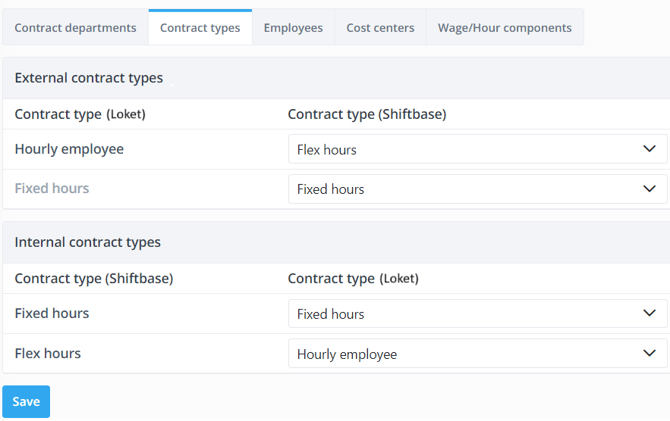670x421 pixels.
Task: Open external Fixed hours row's Shiftbase dropdown
Action: [476, 189]
